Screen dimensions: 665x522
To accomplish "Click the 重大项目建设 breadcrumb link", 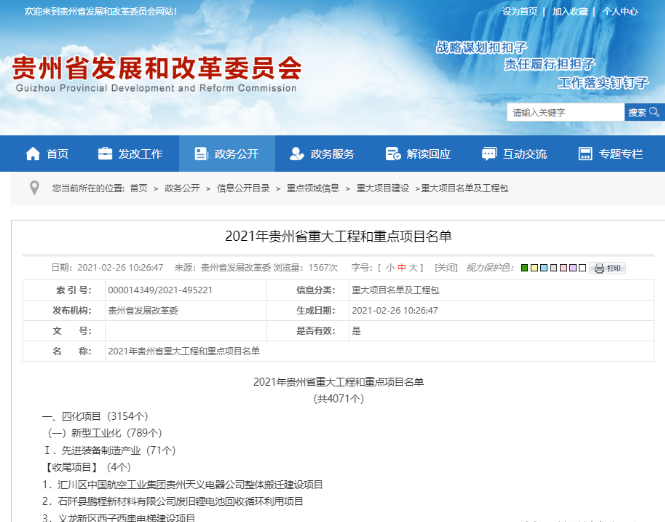I will [x=383, y=188].
